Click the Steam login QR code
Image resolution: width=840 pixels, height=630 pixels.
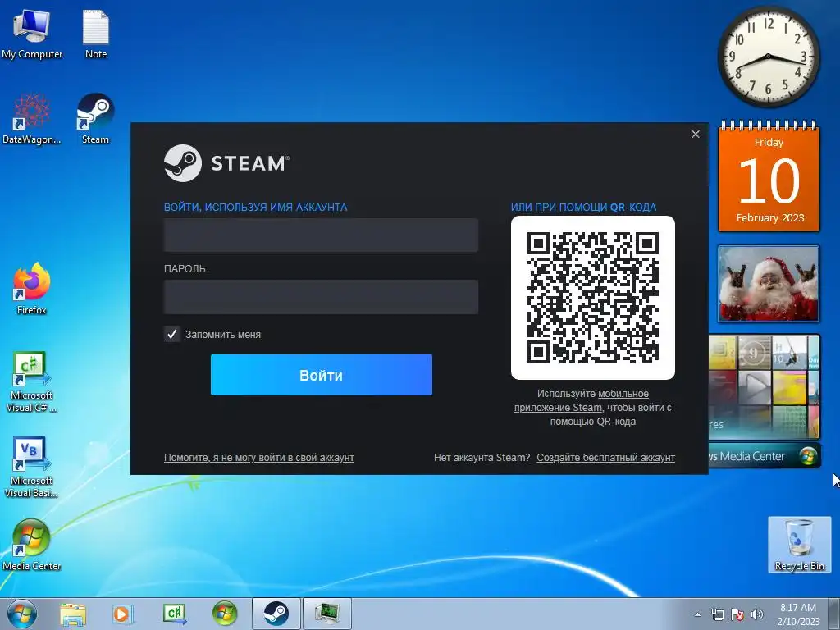[x=592, y=297]
